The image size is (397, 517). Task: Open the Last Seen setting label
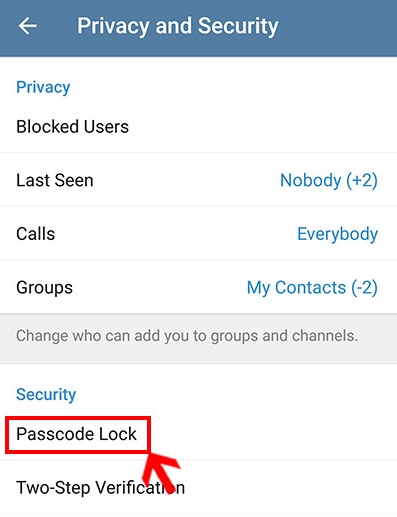click(x=55, y=180)
